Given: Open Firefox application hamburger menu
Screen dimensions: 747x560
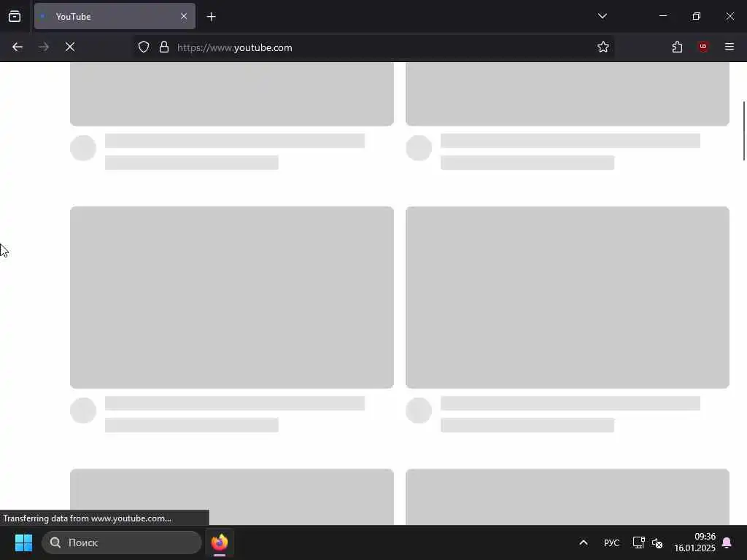Looking at the screenshot, I should click(x=729, y=47).
